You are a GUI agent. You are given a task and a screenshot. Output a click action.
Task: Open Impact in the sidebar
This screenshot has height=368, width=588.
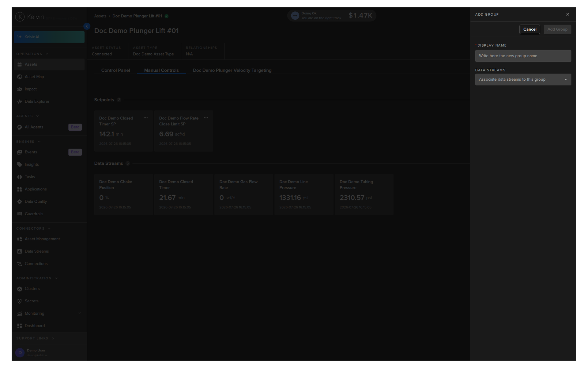[49, 89]
